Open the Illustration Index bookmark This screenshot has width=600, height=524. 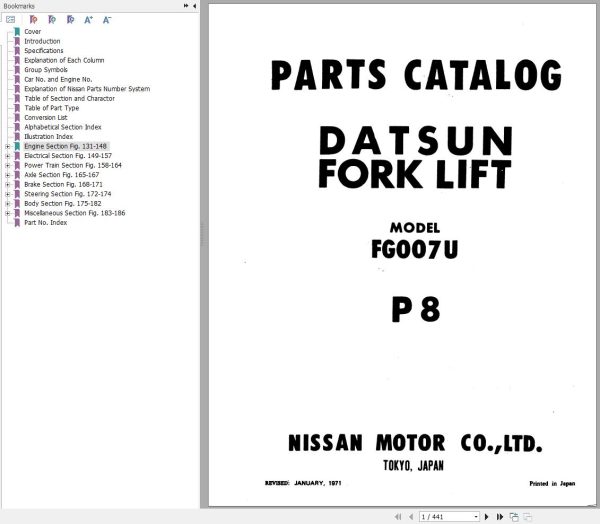coord(48,137)
